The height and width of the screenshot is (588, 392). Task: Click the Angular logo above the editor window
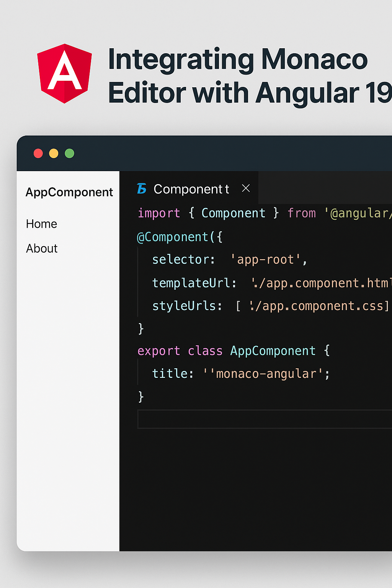click(x=64, y=73)
